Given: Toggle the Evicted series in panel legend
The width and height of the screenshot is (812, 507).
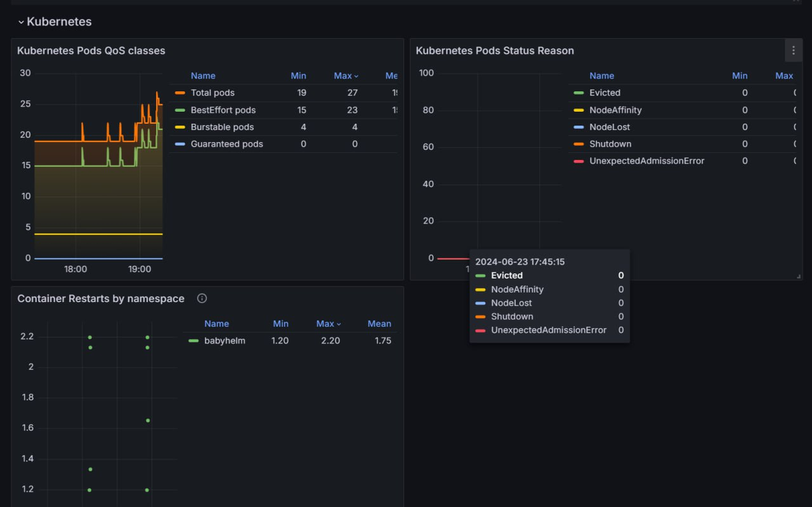Looking at the screenshot, I should click(x=605, y=93).
